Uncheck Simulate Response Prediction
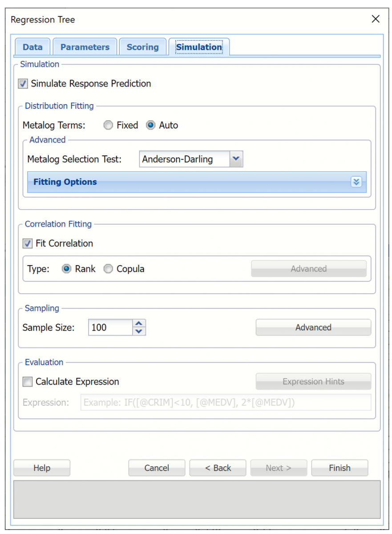Viewport: 392px width, 534px height. (23, 84)
